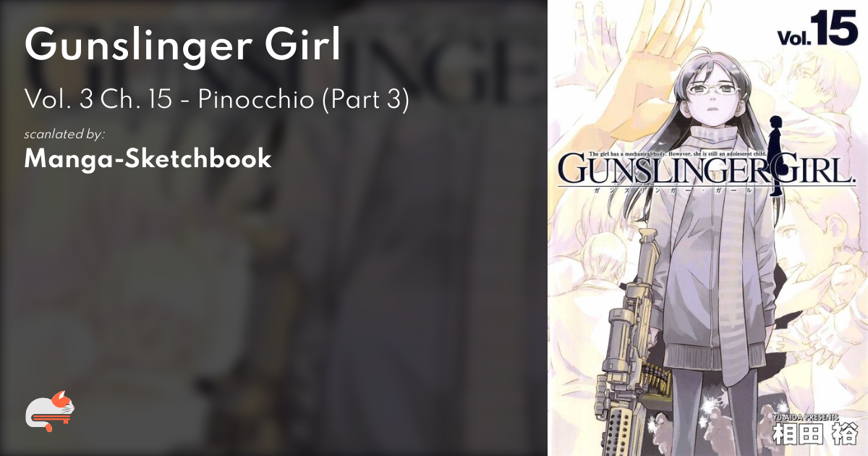Select the Vol. 3 Ch. 15 Pinocchio chapter text

point(217,100)
